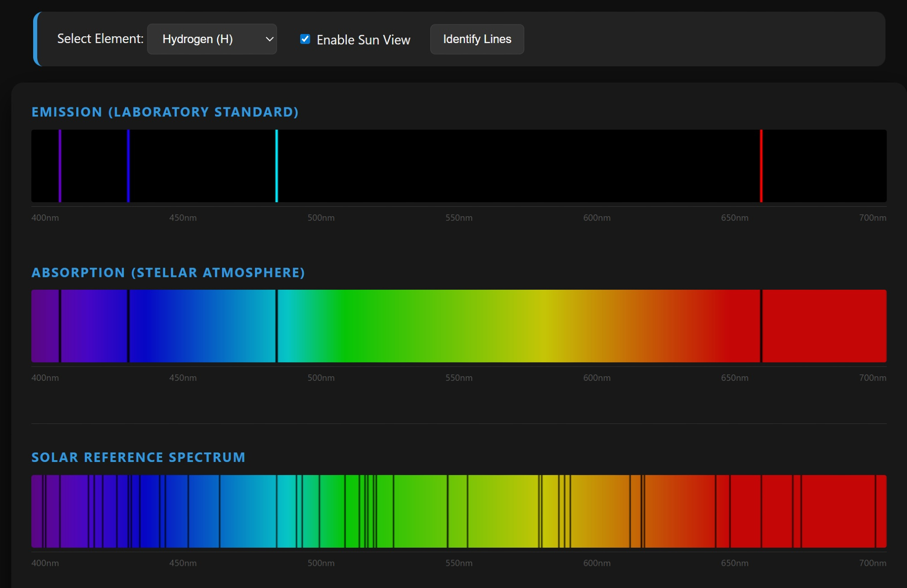
Task: Click the red emission line near 656nm
Action: (761, 166)
